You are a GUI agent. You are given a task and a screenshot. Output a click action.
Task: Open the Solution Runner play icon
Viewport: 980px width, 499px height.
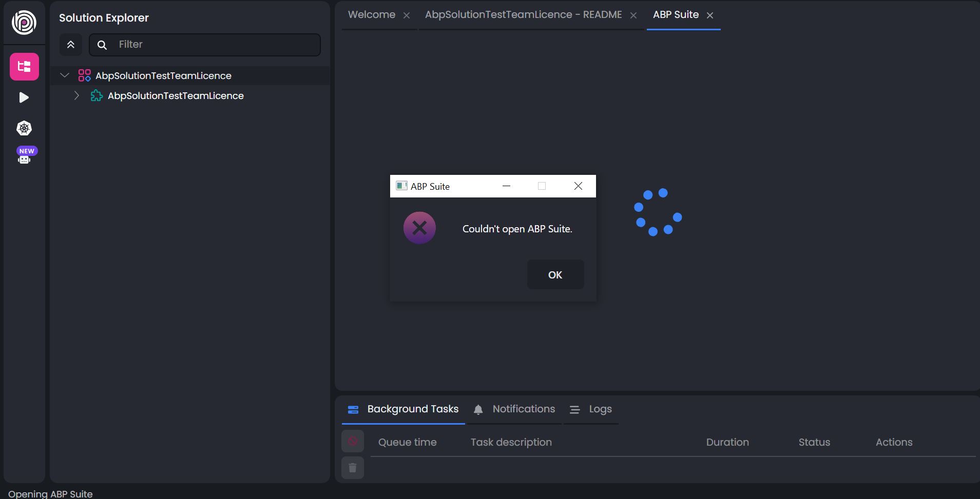coord(24,97)
